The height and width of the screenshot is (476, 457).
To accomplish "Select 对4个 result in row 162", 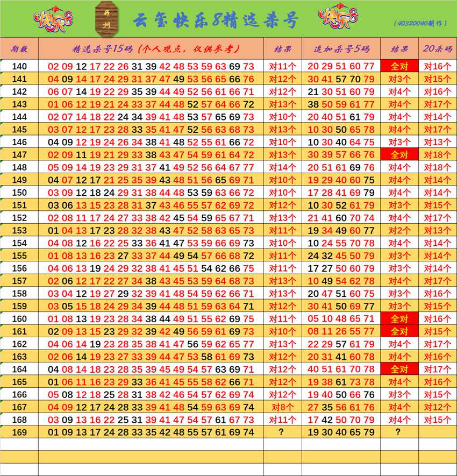I will tap(399, 344).
